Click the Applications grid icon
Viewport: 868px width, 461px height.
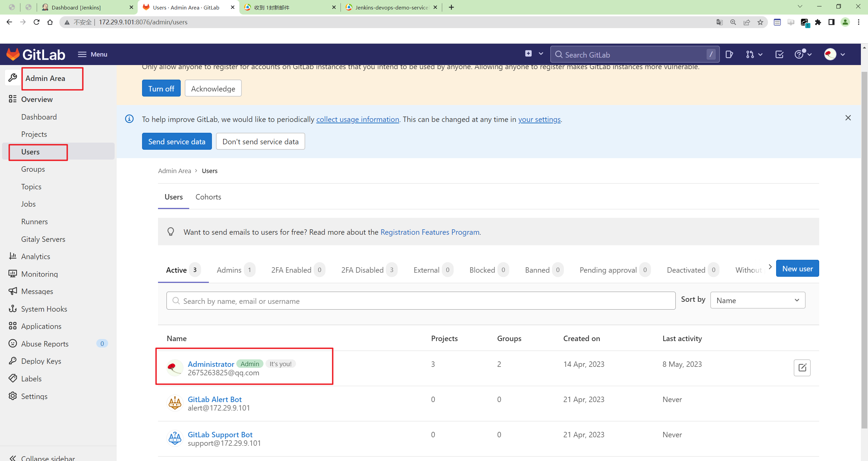pos(13,326)
